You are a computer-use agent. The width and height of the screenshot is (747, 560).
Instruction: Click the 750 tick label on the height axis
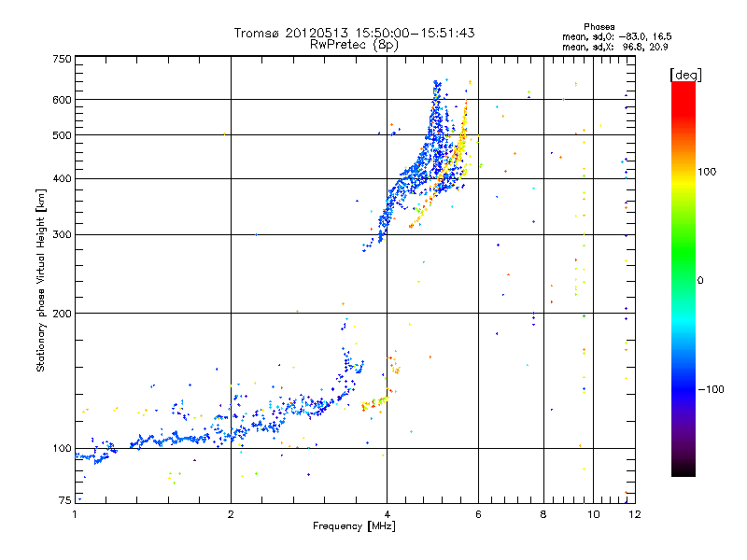(61, 59)
